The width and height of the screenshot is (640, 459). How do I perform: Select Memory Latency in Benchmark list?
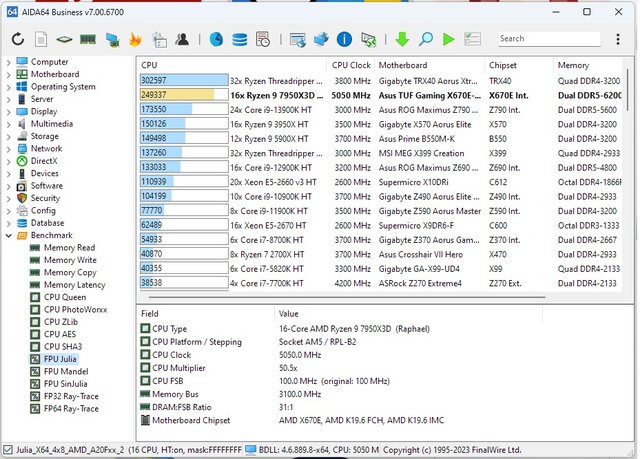[x=74, y=285]
